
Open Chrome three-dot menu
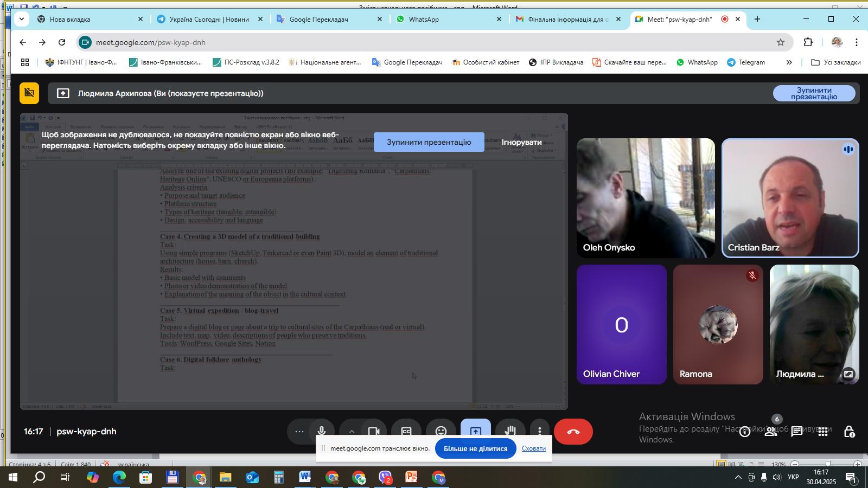(x=857, y=42)
